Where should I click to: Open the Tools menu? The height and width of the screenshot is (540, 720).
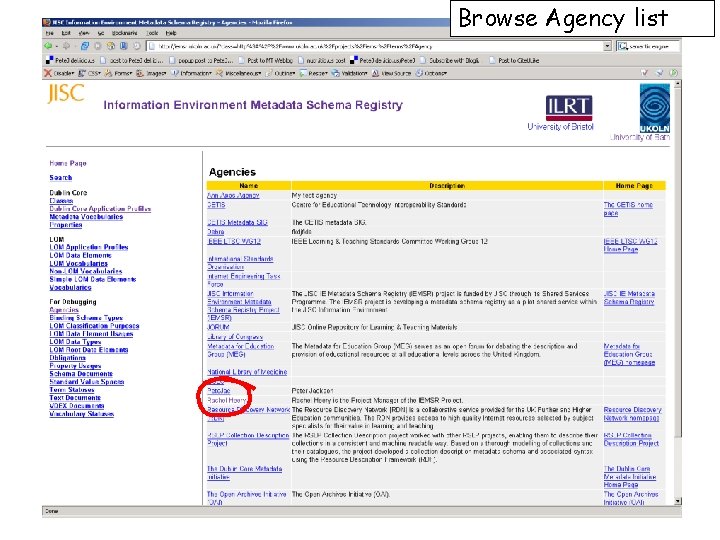(x=152, y=33)
